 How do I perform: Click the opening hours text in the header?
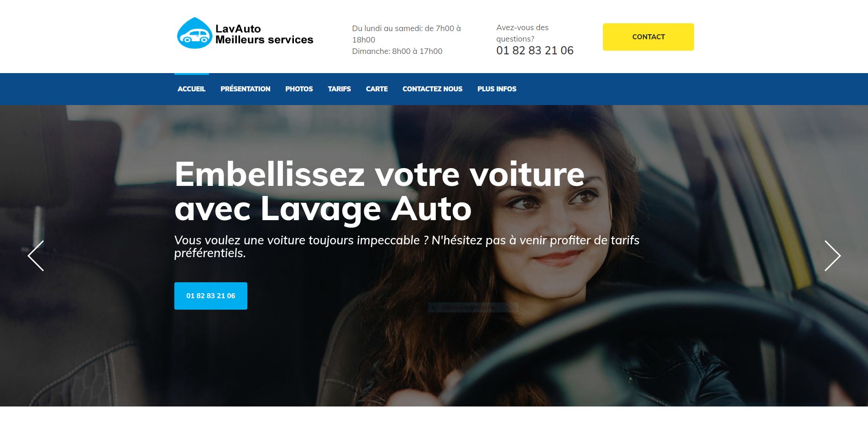click(x=407, y=40)
